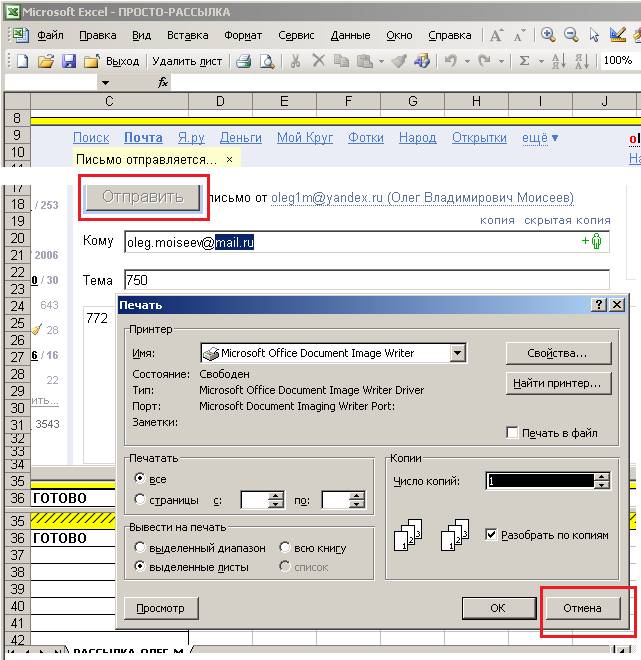This screenshot has height=660, width=641.
Task: Click the add contact person icon
Action: coord(592,242)
